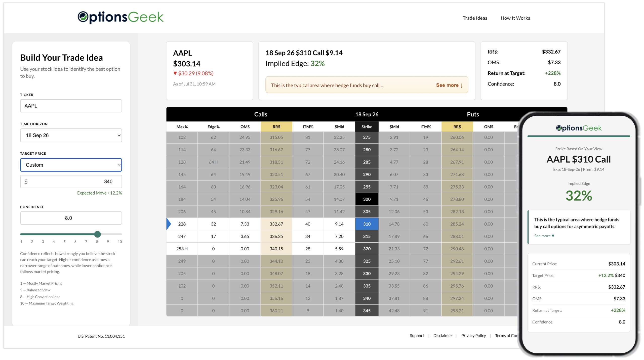Click the Confidence value field showing 8.0
644x360 pixels.
pos(71,218)
